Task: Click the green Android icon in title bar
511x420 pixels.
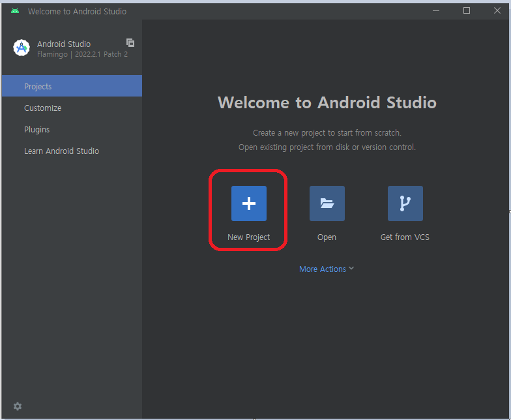Action: point(15,11)
